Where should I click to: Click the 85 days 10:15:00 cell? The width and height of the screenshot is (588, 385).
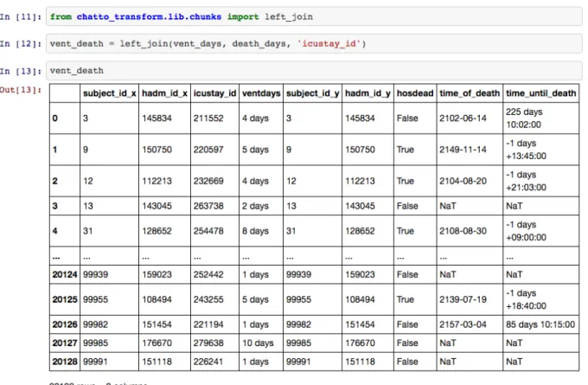tap(540, 324)
